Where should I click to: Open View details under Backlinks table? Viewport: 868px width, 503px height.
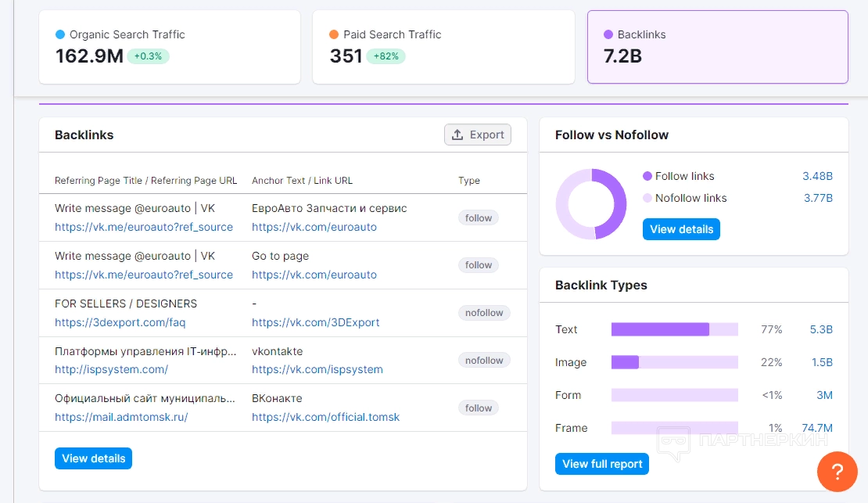[93, 458]
